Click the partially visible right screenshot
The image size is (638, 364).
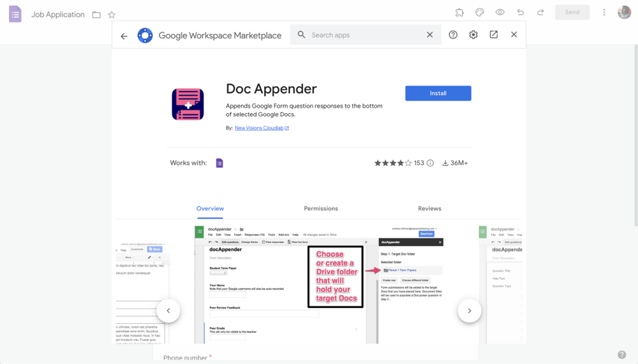[500, 285]
